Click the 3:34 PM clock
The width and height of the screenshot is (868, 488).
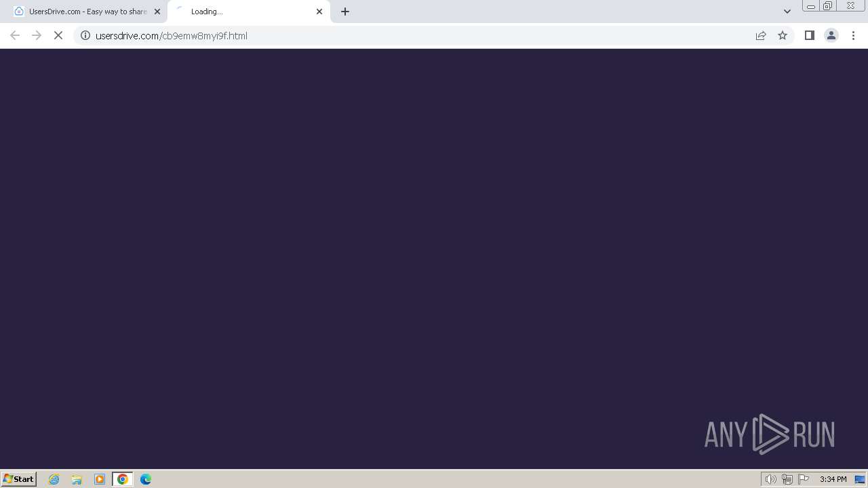(x=833, y=479)
